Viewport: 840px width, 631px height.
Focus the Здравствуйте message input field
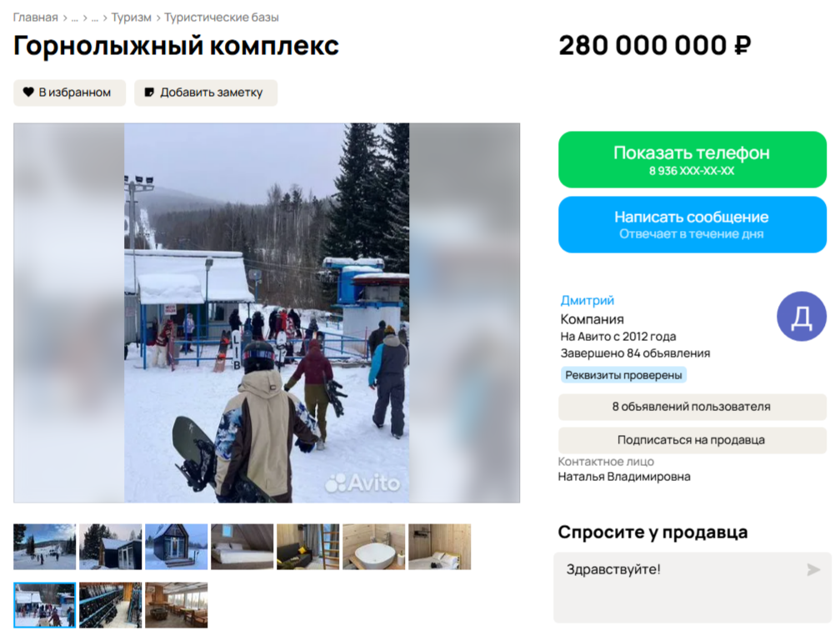point(692,588)
